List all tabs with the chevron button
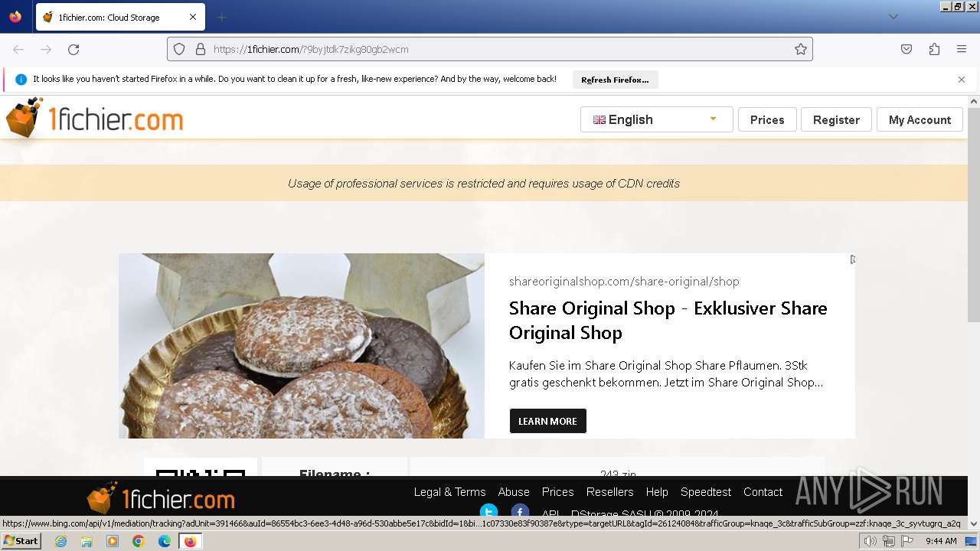The width and height of the screenshot is (980, 551). 893,17
